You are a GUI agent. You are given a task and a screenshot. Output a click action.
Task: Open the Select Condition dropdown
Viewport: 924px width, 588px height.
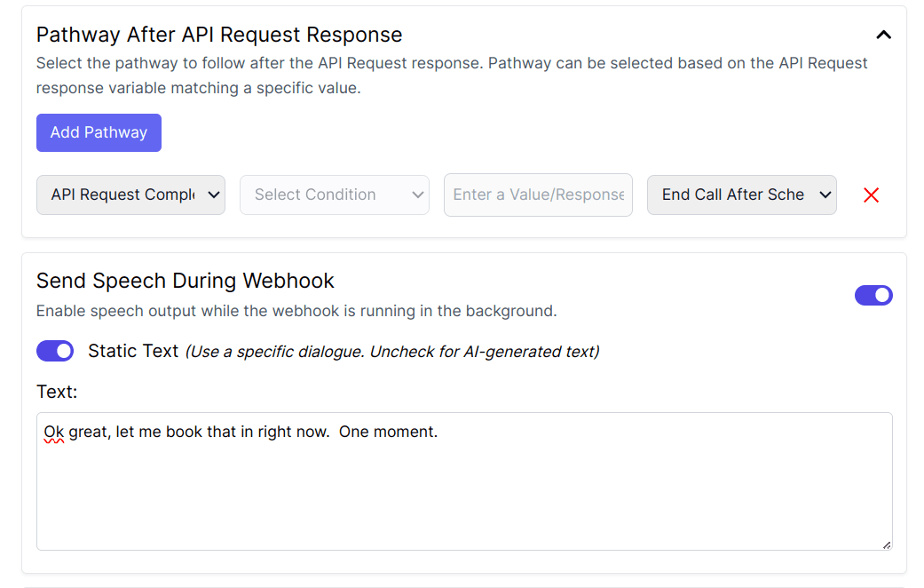click(334, 195)
